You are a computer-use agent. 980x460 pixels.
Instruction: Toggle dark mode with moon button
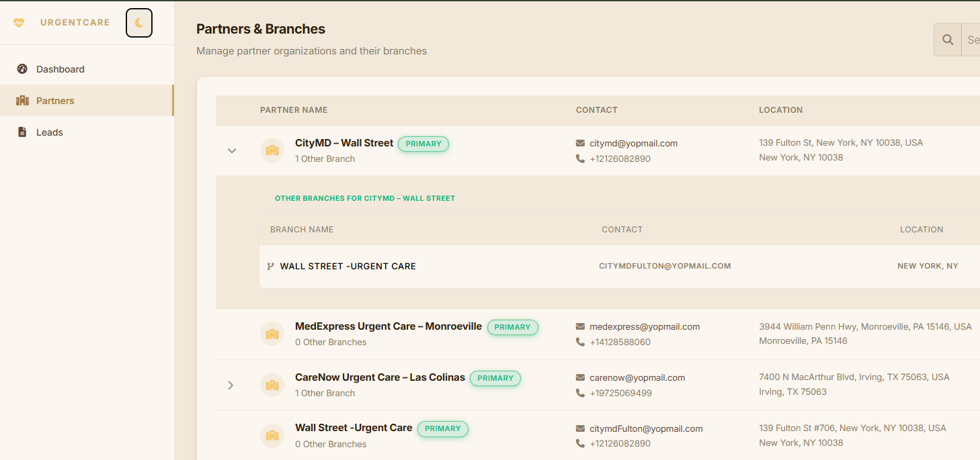(139, 23)
